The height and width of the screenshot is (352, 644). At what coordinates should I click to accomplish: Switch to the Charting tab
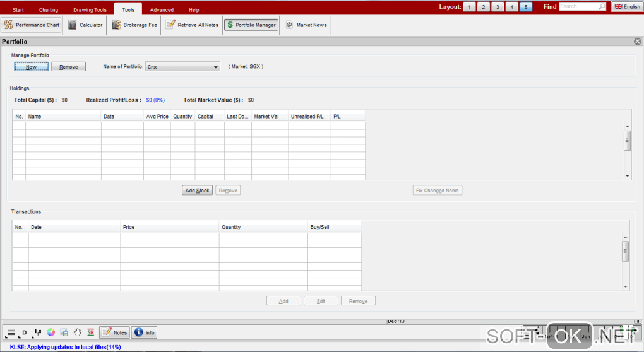point(49,10)
